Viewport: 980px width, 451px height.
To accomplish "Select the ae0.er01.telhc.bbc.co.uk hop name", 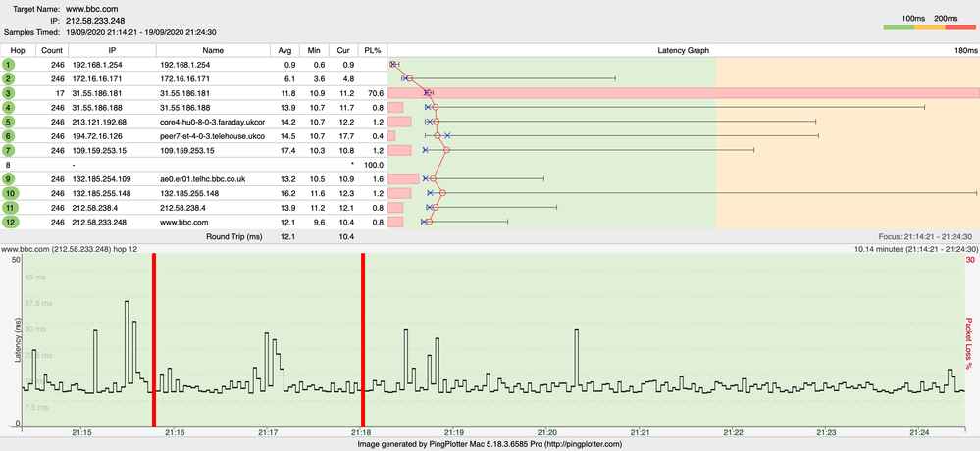I will coord(202,179).
